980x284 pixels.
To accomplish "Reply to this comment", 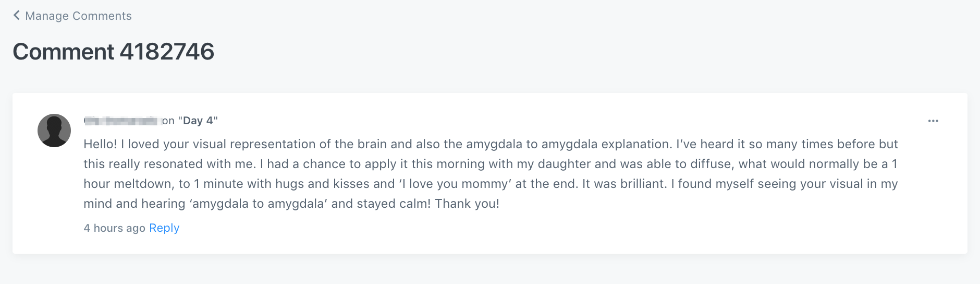I will pyautogui.click(x=164, y=228).
